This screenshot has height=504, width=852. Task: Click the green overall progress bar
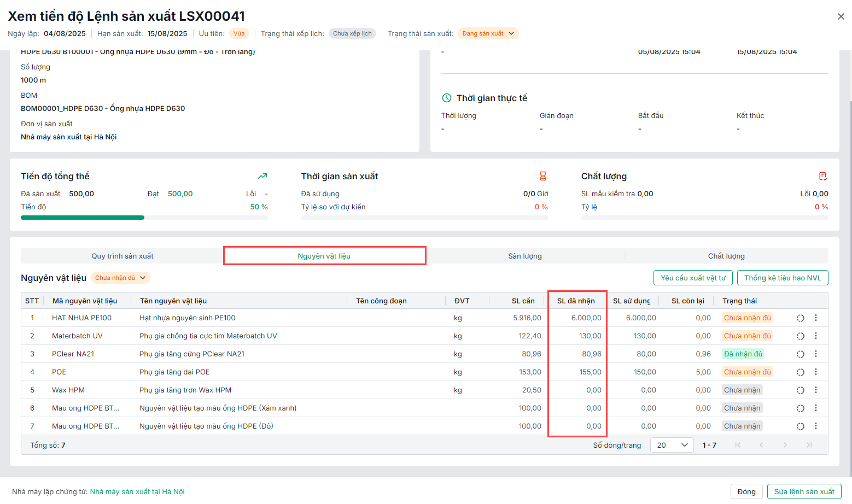tap(83, 218)
